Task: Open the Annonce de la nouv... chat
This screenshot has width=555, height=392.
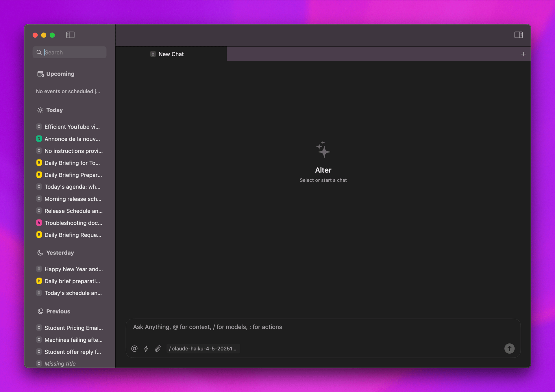Action: [x=72, y=139]
